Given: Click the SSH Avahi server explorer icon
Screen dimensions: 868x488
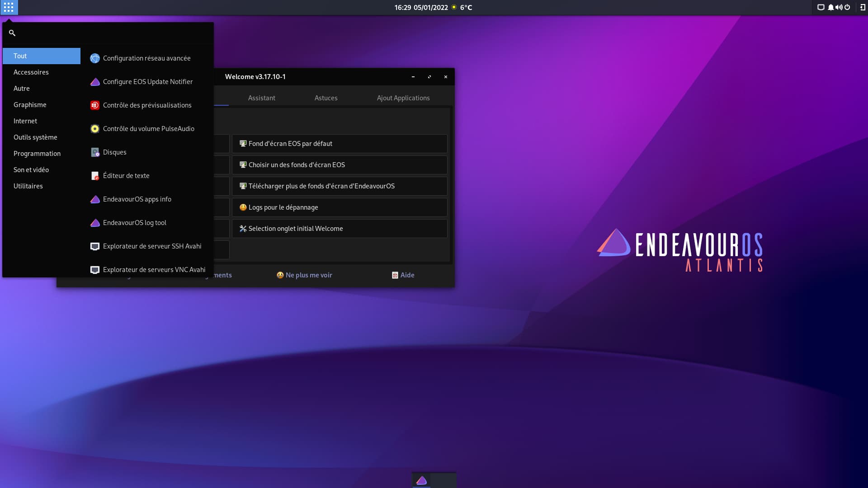Looking at the screenshot, I should (x=95, y=246).
